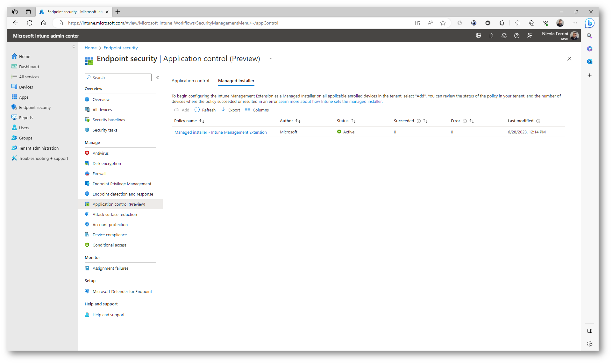Open Endpoint Privilege Management
612x364 pixels.
click(x=122, y=184)
